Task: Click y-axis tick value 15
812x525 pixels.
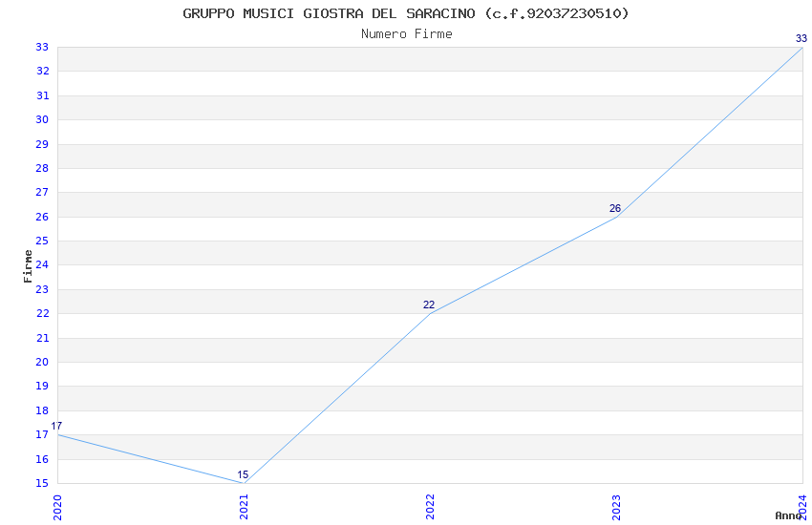Action: [42, 483]
